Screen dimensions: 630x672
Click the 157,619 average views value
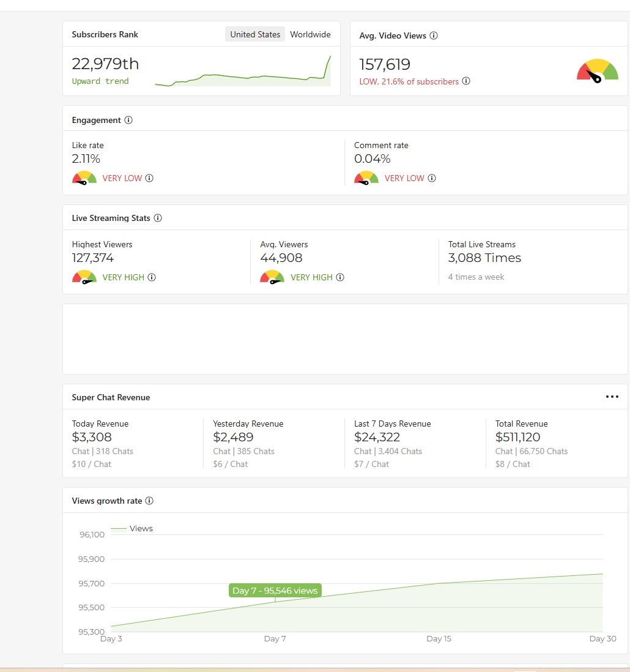385,64
